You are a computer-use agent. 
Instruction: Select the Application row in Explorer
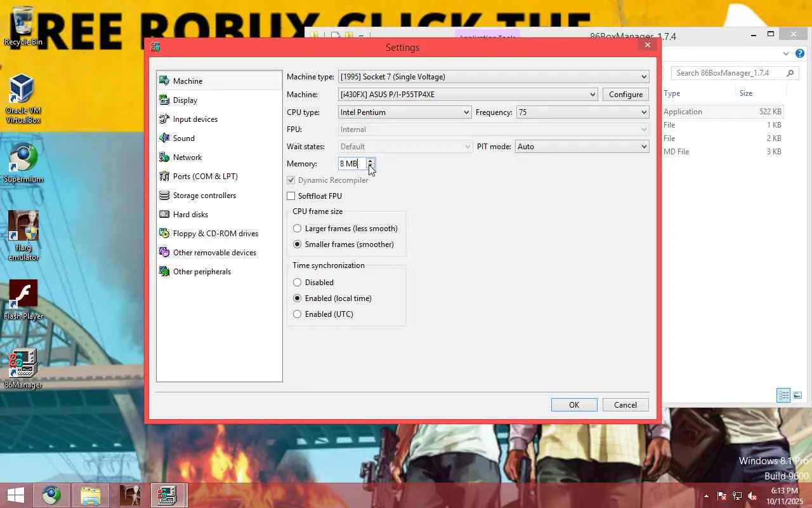pos(723,112)
